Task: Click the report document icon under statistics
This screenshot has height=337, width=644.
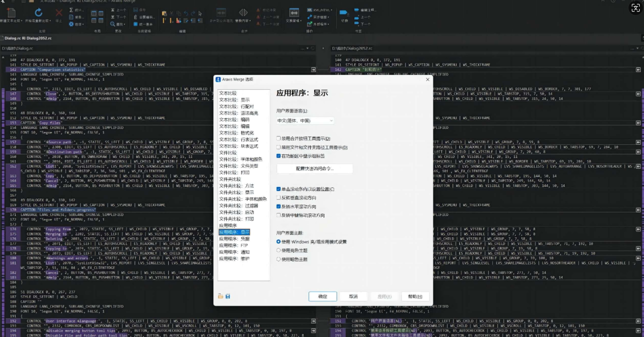Action: coord(72,17)
